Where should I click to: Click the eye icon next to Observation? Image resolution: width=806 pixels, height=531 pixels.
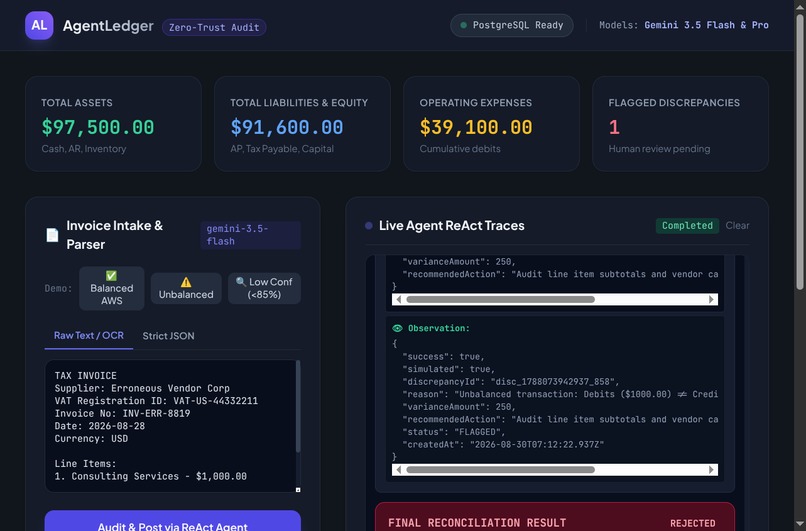coord(397,328)
